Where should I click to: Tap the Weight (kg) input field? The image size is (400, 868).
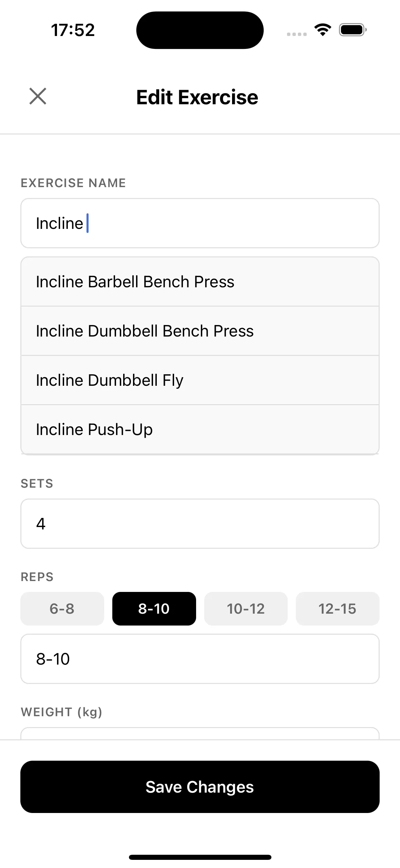pyautogui.click(x=200, y=734)
